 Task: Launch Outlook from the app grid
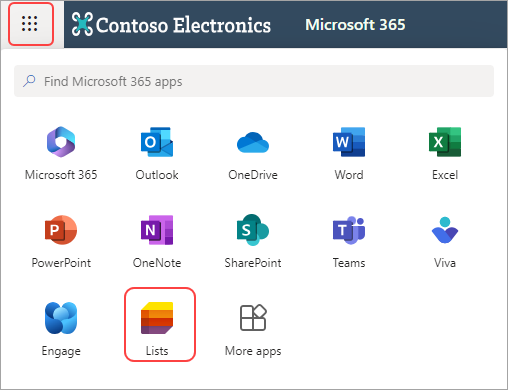157,153
